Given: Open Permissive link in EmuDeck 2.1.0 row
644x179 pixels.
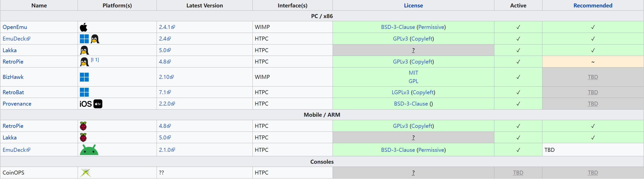Looking at the screenshot, I should 431,150.
